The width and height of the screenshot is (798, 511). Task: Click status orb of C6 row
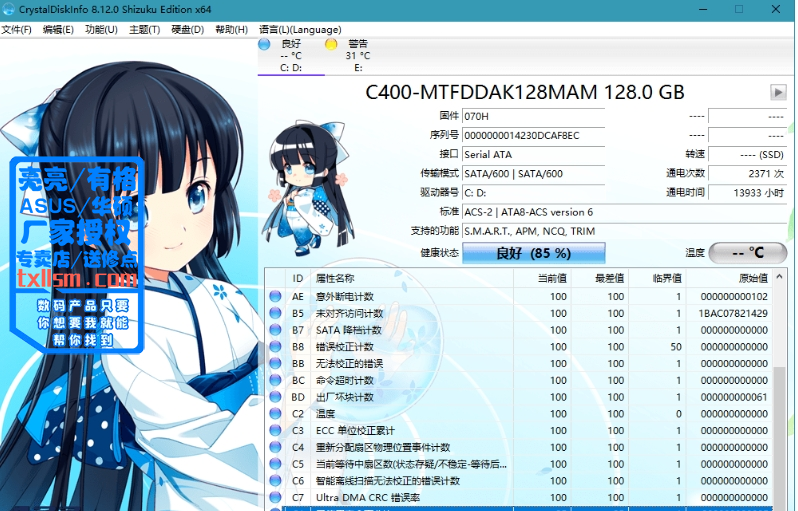[275, 480]
